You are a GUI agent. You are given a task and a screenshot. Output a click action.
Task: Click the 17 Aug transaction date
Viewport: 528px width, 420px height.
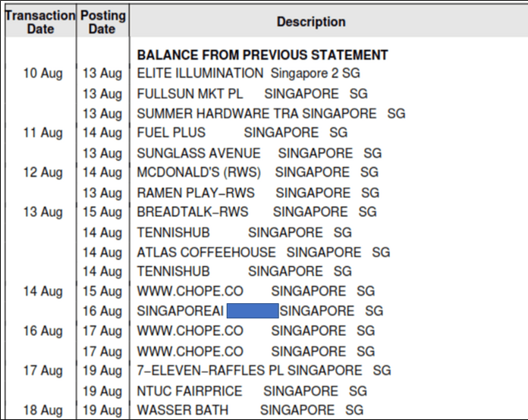pyautogui.click(x=42, y=371)
